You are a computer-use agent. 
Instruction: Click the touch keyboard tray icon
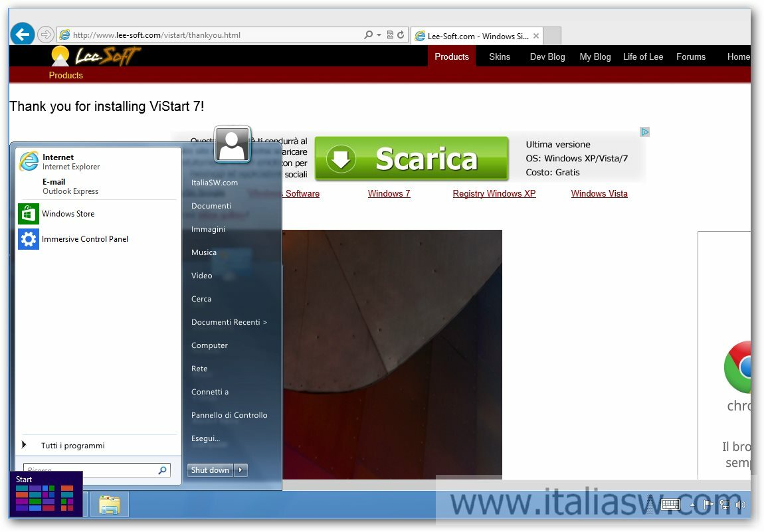pos(670,505)
